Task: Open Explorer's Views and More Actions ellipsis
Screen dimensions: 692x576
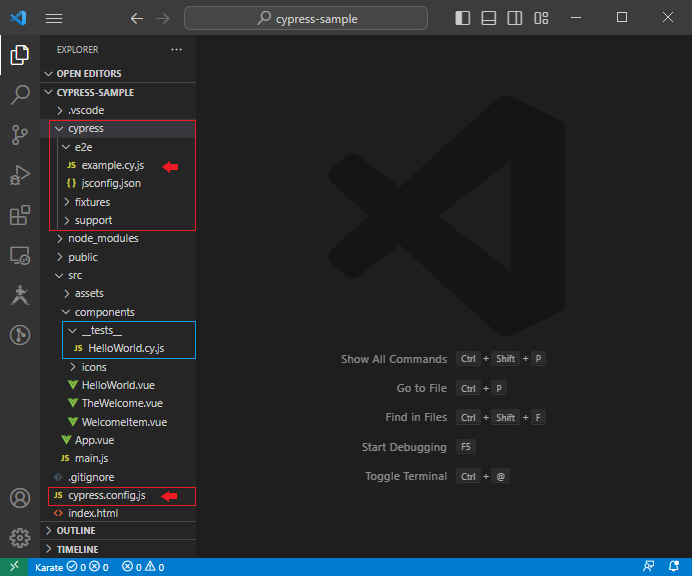Action: (x=177, y=49)
